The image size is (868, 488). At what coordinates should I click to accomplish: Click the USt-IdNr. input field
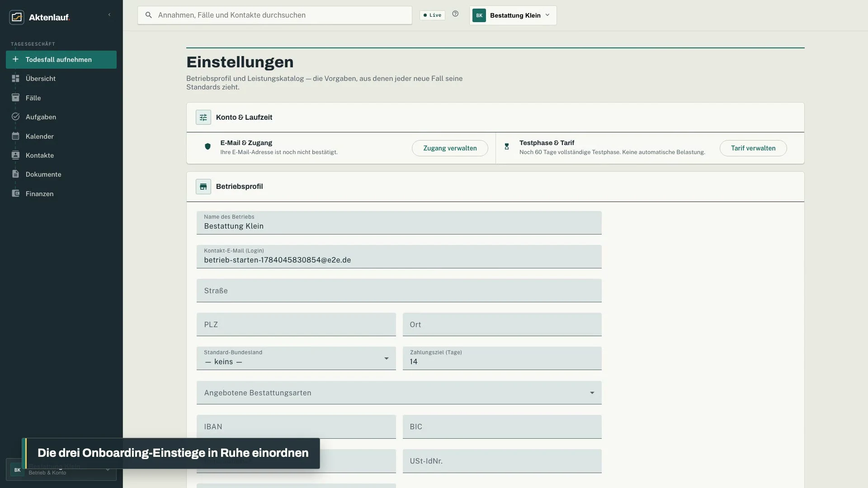point(502,461)
